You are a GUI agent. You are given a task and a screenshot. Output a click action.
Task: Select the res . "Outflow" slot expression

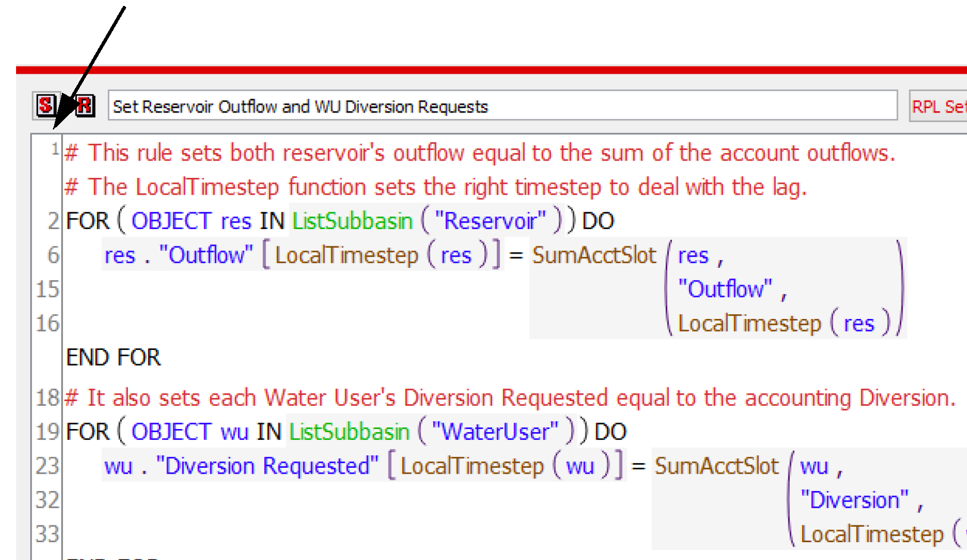pos(179,255)
